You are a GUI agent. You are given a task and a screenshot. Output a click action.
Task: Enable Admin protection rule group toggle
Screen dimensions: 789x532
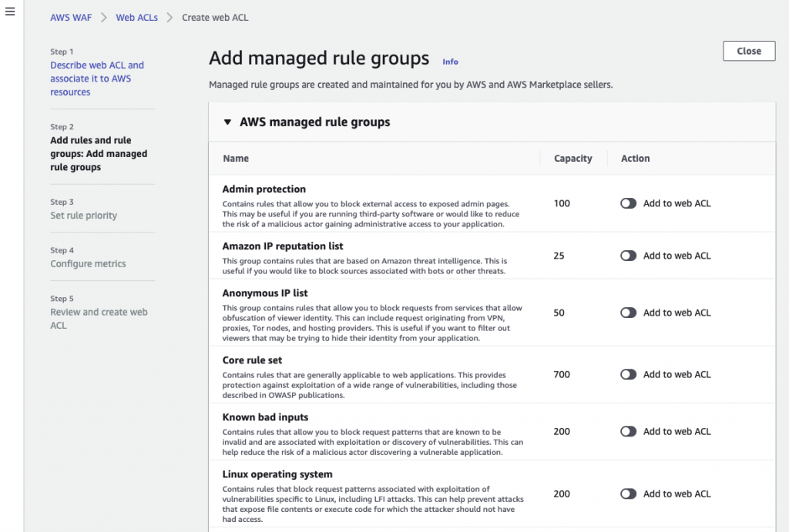point(628,203)
